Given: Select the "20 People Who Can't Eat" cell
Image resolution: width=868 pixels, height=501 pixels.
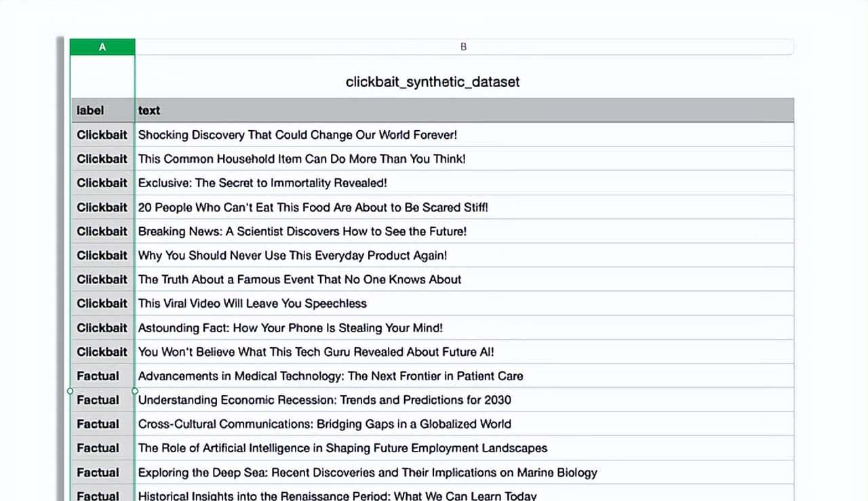Looking at the screenshot, I should [313, 207].
